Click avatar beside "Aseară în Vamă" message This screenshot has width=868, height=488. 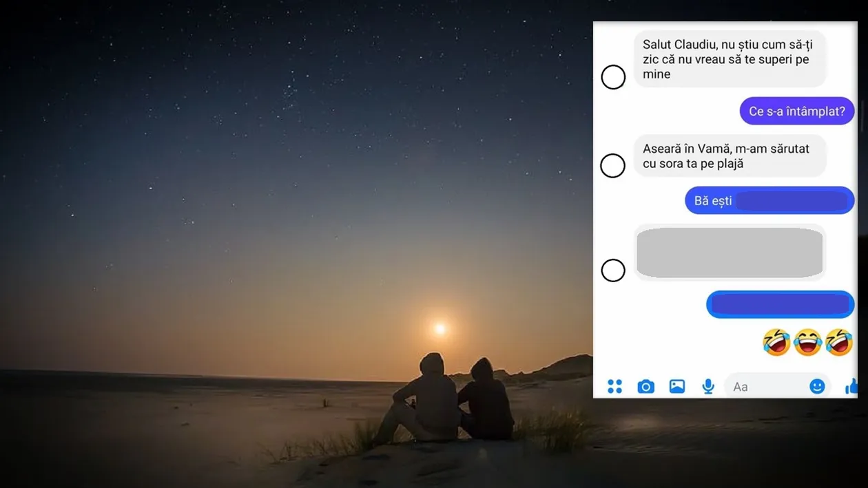tap(613, 166)
